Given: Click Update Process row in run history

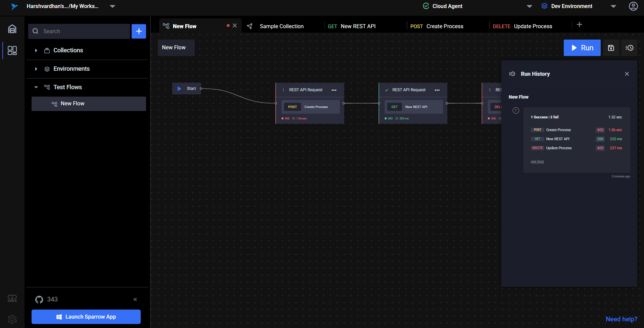Looking at the screenshot, I should [577, 148].
